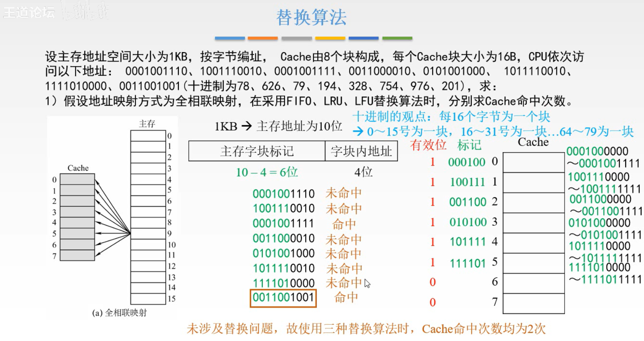Image resolution: width=644 pixels, height=341 pixels.
Task: Click the blue arrow before 0~15号为一块
Action: [358, 131]
